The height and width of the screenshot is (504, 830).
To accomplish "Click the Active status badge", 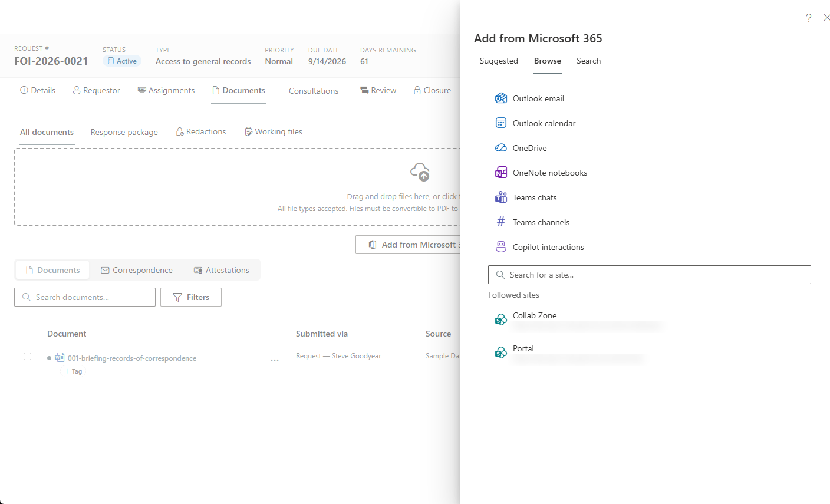I will (x=122, y=61).
